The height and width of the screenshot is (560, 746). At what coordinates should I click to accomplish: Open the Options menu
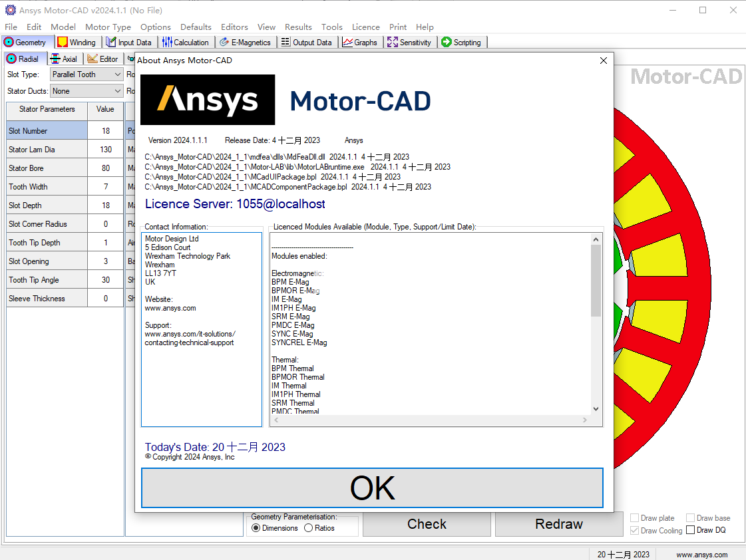(x=156, y=27)
